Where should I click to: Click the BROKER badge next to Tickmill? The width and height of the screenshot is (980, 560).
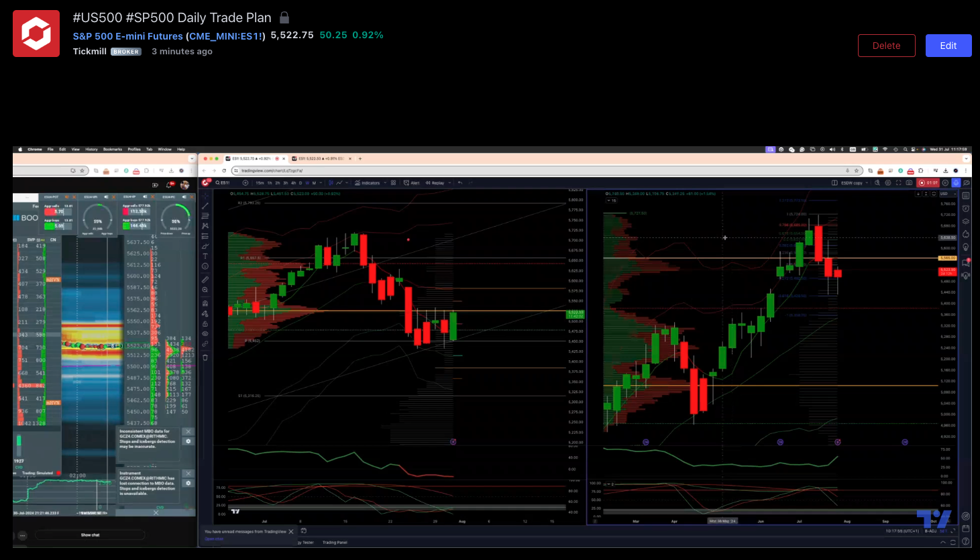pyautogui.click(x=126, y=52)
